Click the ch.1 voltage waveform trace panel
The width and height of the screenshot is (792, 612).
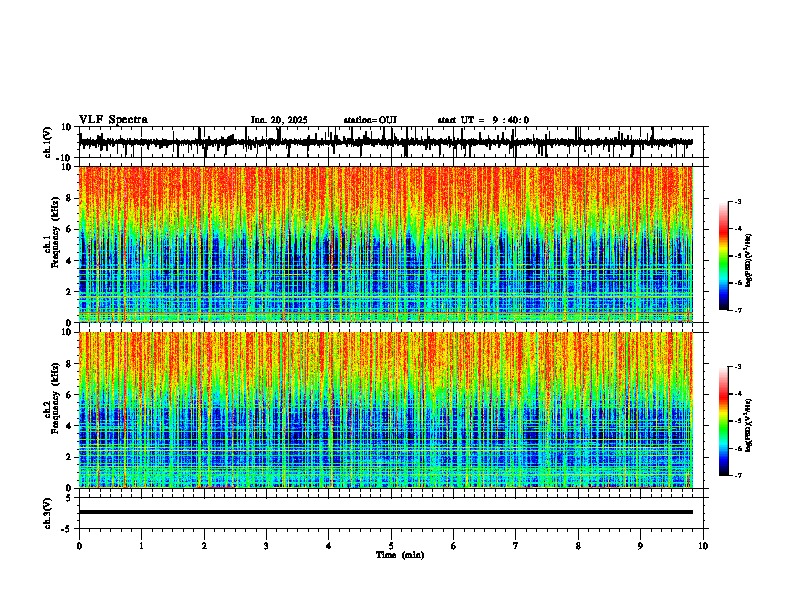pos(391,142)
